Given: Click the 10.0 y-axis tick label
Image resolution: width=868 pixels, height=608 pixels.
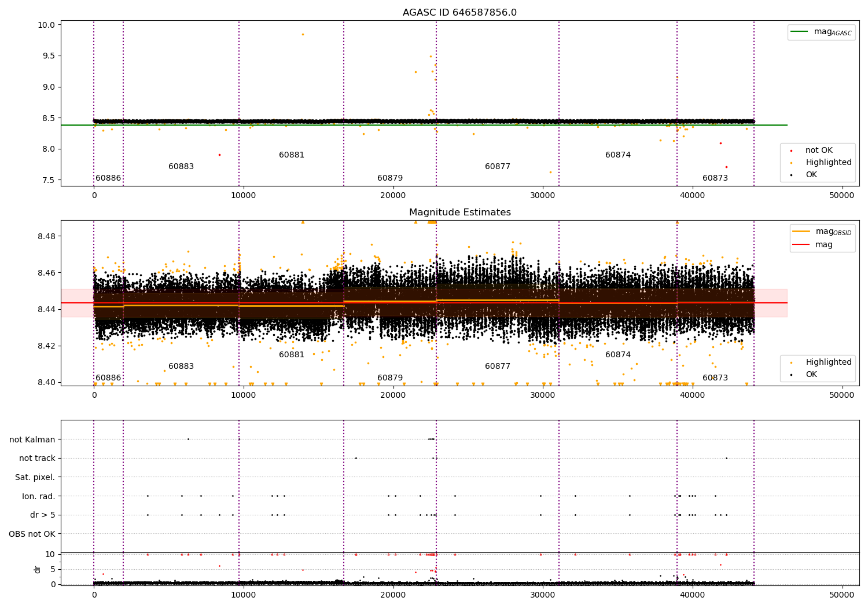Looking at the screenshot, I should coord(46,25).
